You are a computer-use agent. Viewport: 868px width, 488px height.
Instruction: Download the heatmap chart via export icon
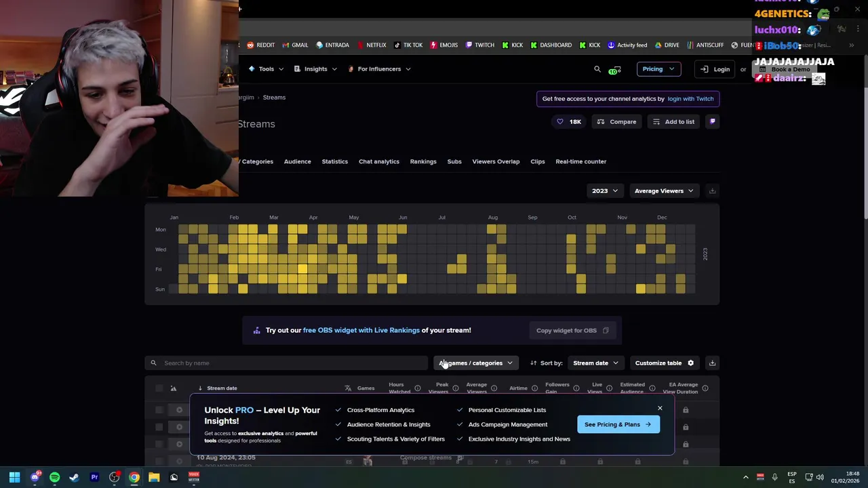click(712, 191)
